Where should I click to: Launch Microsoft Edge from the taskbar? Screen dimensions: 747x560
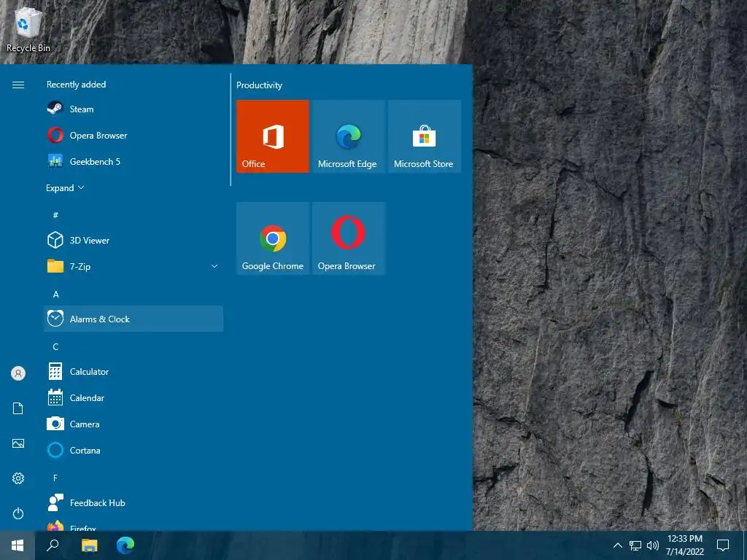tap(125, 545)
